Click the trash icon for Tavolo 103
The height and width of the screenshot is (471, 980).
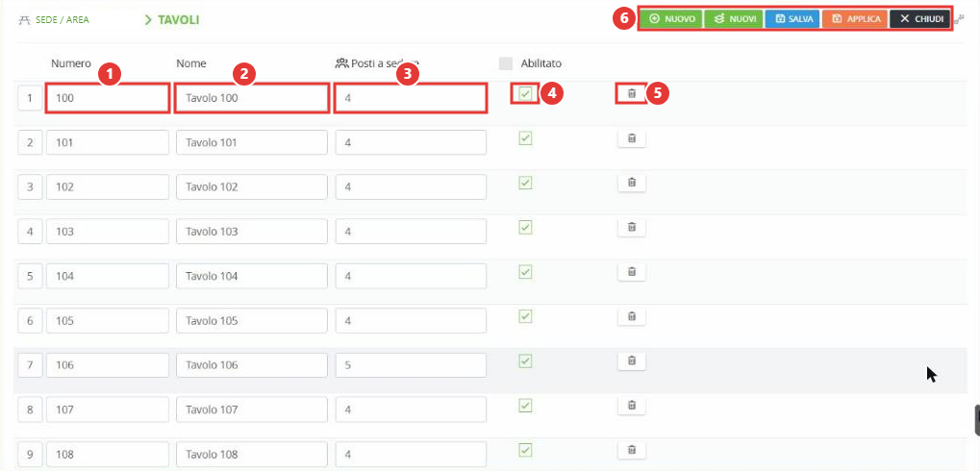click(x=631, y=228)
